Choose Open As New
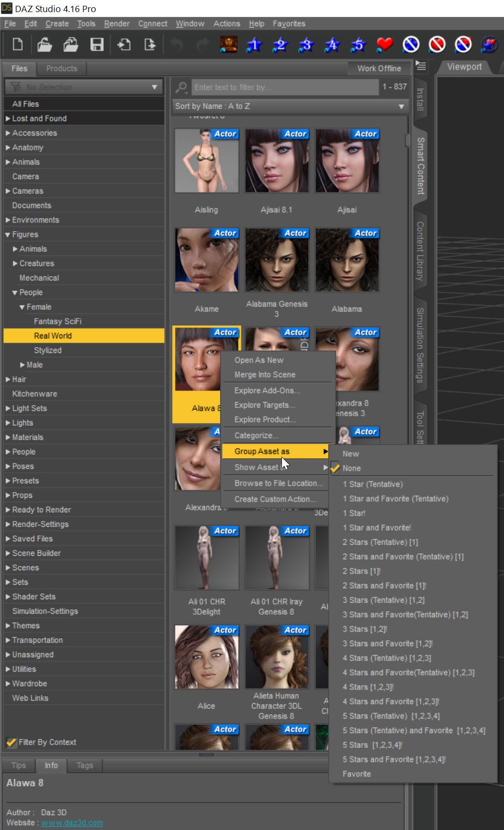This screenshot has width=504, height=830. point(259,360)
